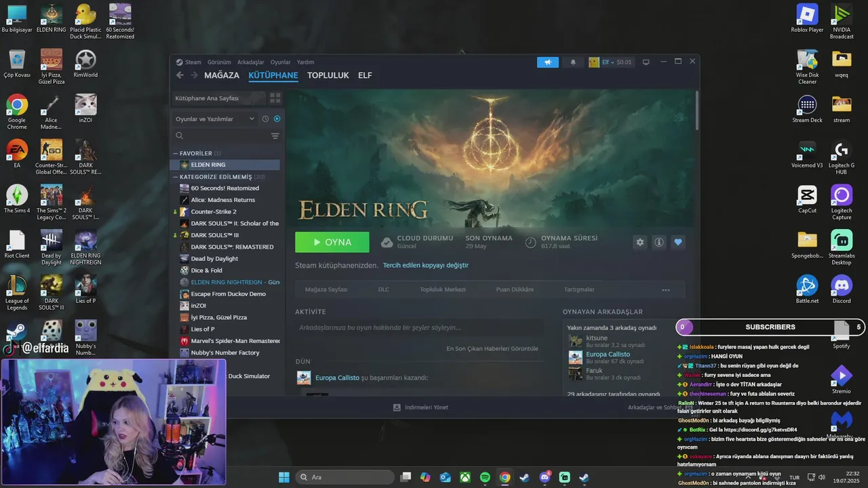Open the EA app desktop icon
This screenshot has width=868, height=488.
click(17, 154)
